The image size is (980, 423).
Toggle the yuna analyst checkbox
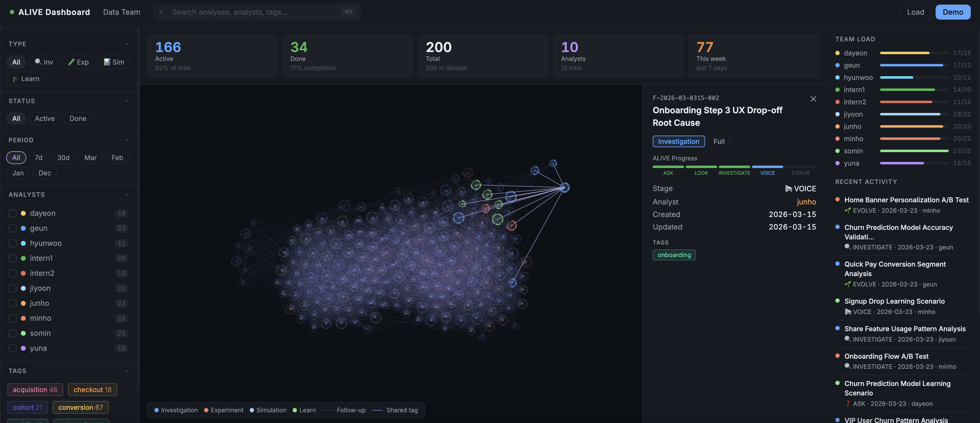[x=13, y=348]
